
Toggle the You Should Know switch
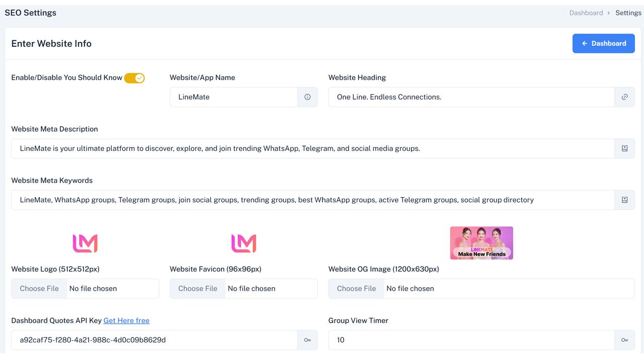(134, 78)
